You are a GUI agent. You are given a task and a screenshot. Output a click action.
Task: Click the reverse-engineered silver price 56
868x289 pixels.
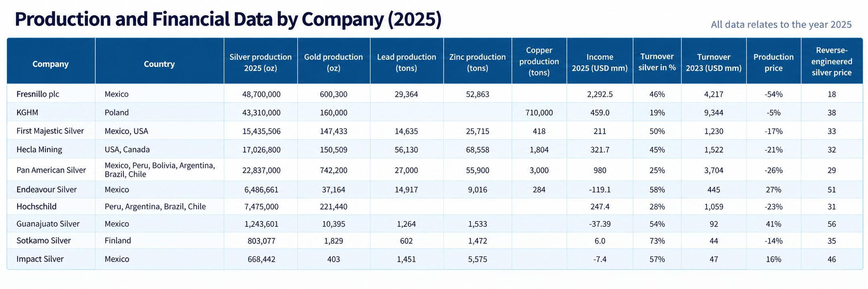[x=832, y=224]
